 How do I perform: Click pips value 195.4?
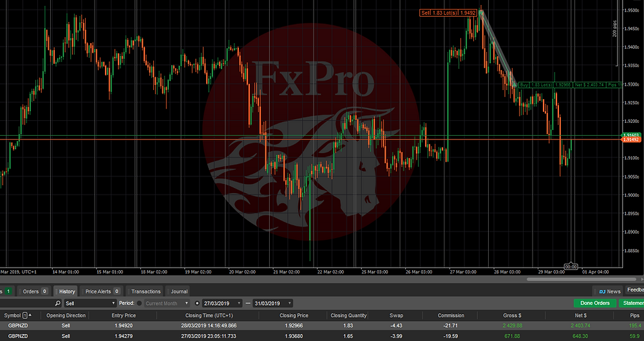[x=634, y=326]
